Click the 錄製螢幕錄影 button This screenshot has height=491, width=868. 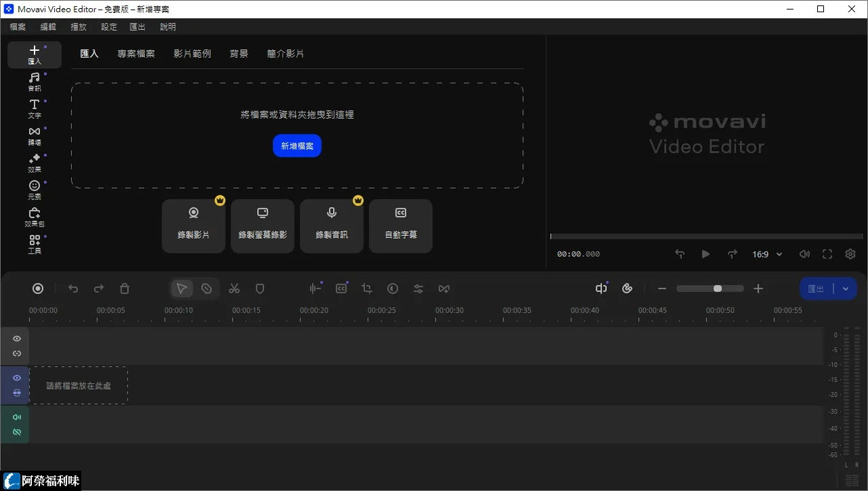click(262, 226)
